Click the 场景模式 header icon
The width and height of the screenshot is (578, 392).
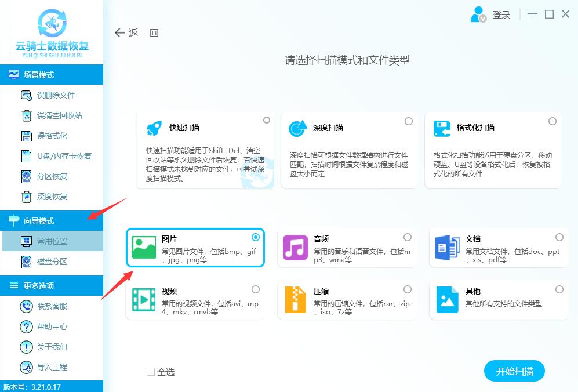14,74
